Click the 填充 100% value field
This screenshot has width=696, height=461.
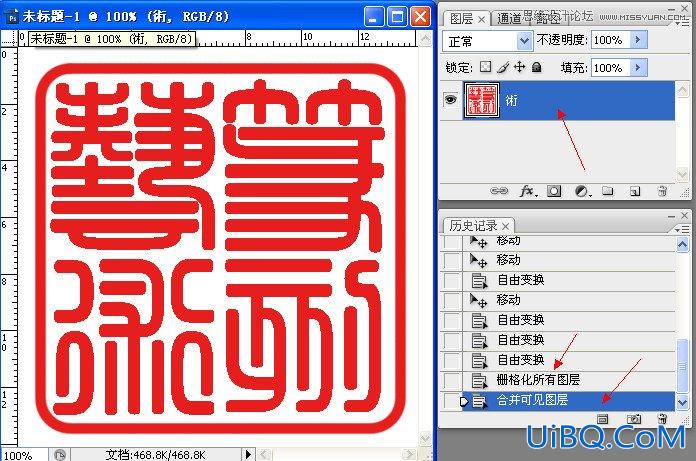[x=610, y=67]
